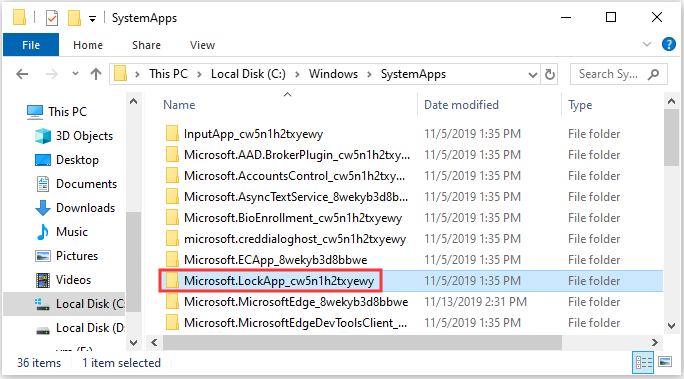Click the folder icon of InputApp row
The height and width of the screenshot is (379, 684).
tap(172, 133)
